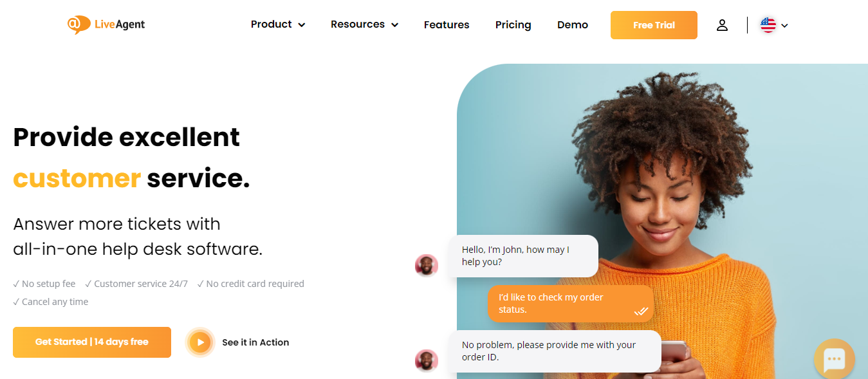868x379 pixels.
Task: Open the live chat widget bubble
Action: click(x=834, y=358)
